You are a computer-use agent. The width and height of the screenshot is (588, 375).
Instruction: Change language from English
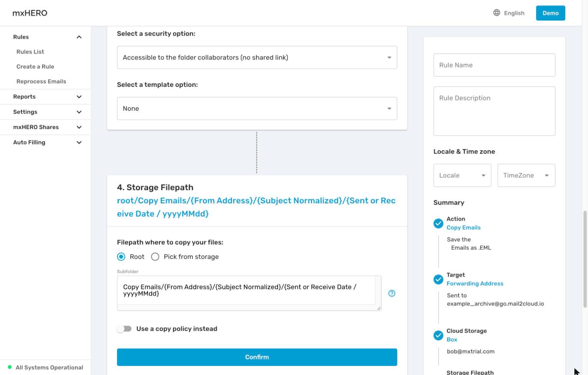[509, 13]
